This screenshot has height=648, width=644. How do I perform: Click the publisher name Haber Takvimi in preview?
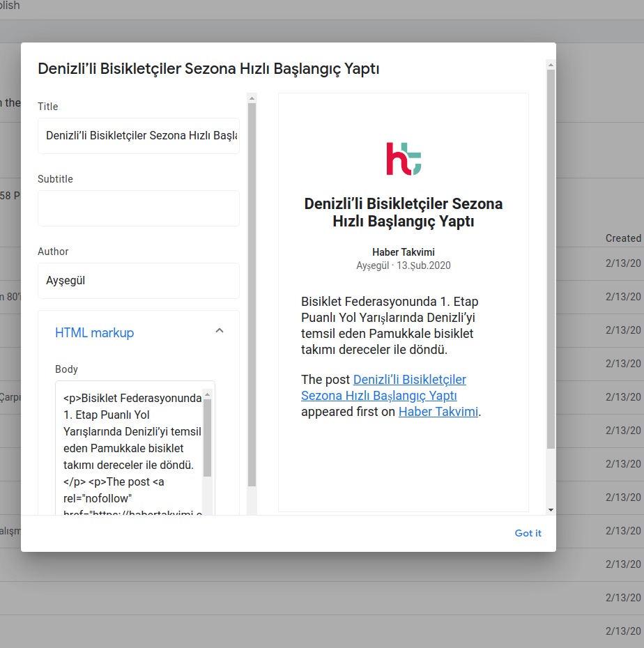pos(404,252)
